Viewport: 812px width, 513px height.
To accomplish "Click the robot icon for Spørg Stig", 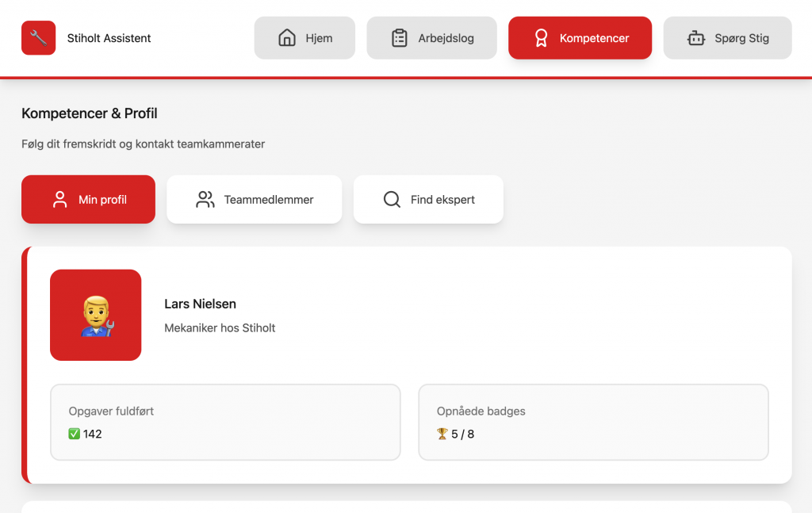I will point(696,38).
